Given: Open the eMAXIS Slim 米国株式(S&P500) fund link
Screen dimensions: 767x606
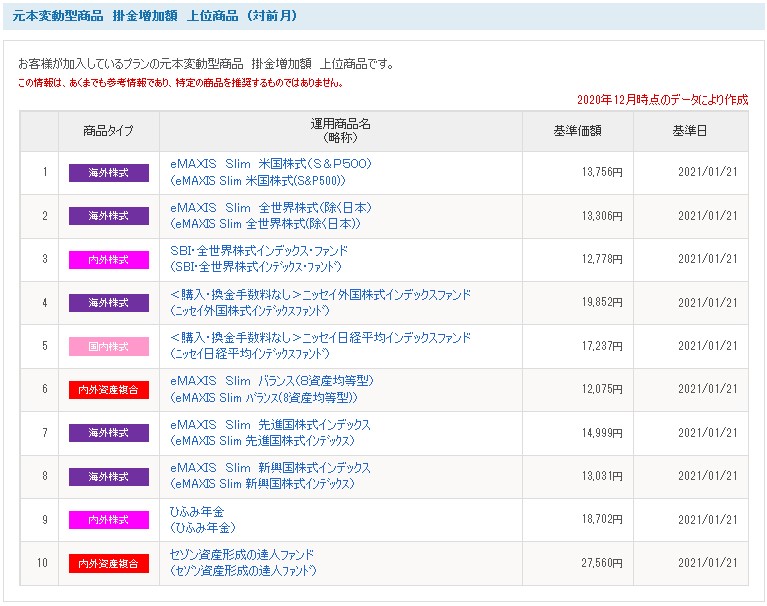Looking at the screenshot, I should point(271,172).
